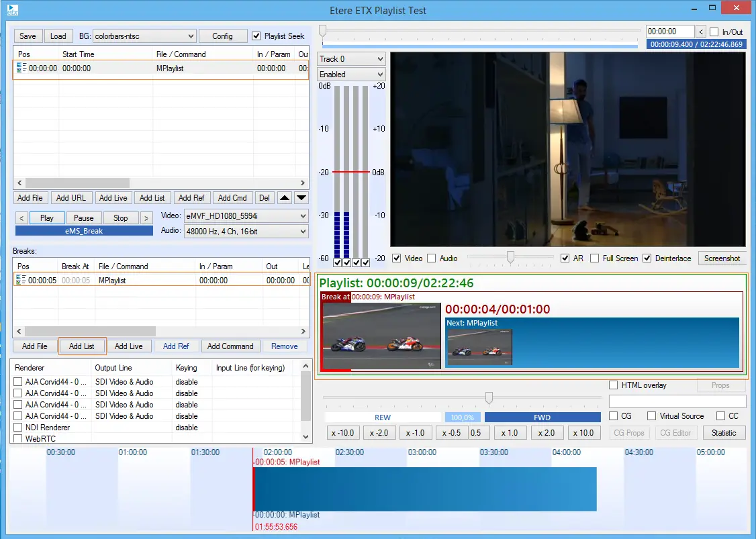Click the playback speed slider handle
Image resolution: width=756 pixels, height=539 pixels.
489,398
